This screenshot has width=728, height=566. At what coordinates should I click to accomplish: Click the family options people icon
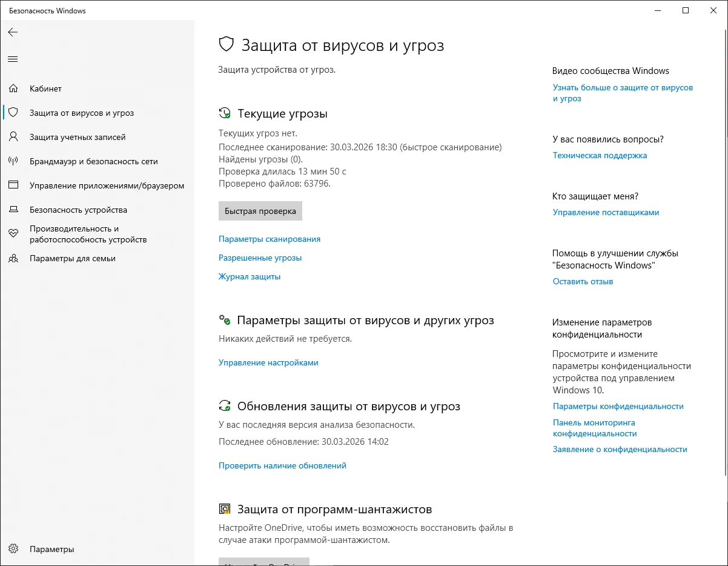(13, 258)
